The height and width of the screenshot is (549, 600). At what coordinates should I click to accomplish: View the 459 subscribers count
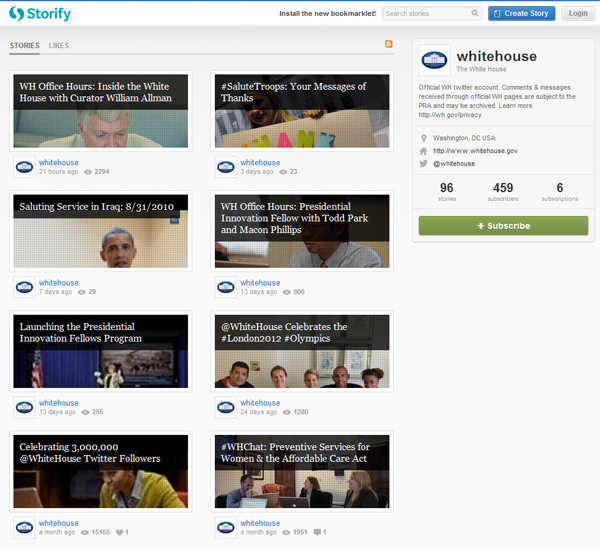(x=503, y=190)
